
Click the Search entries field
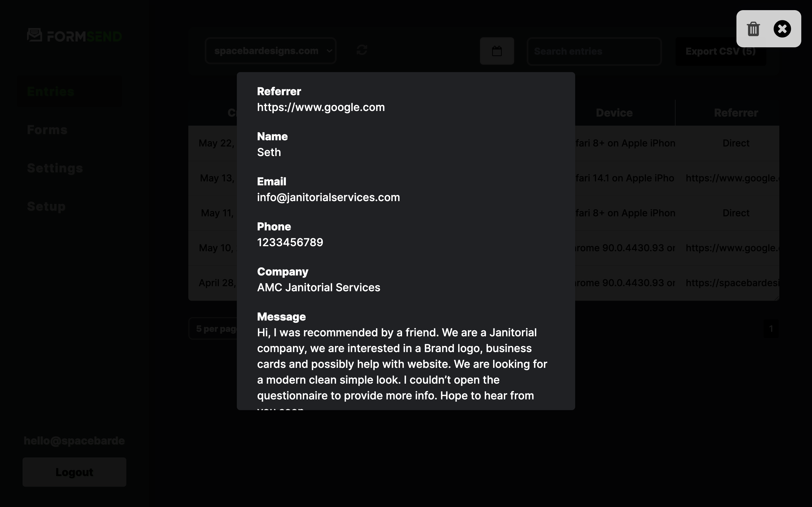594,51
